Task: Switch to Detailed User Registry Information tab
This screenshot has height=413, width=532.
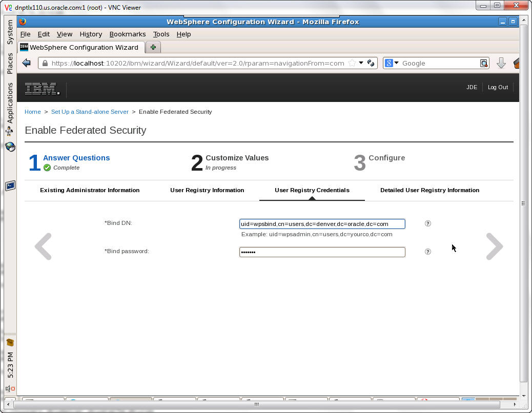Action: [x=429, y=190]
